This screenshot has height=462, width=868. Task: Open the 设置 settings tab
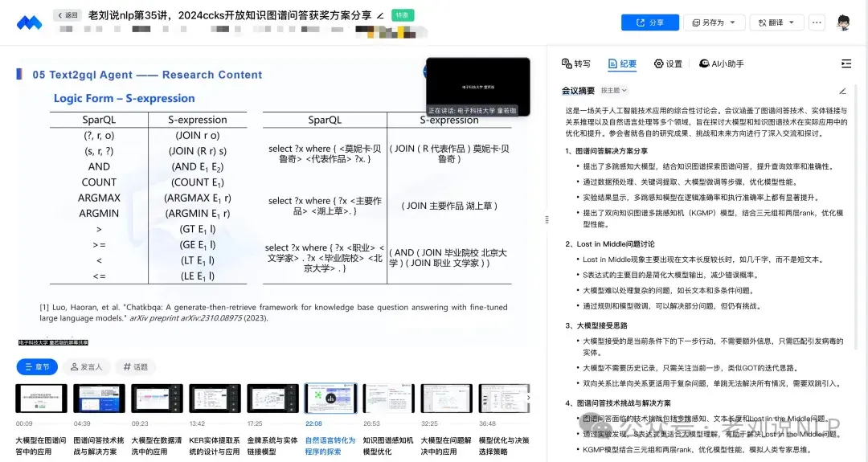click(x=668, y=63)
